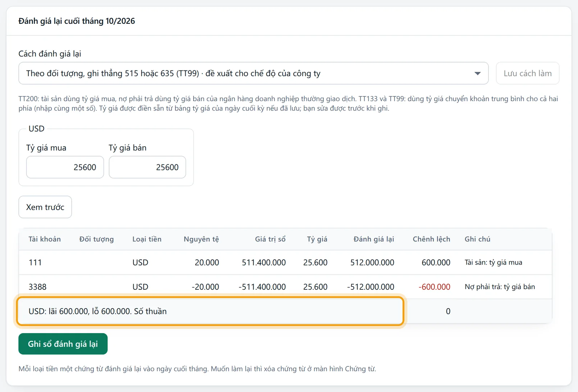Click the Lưu cách làm button
Screen dimensions: 578x392
pos(527,73)
